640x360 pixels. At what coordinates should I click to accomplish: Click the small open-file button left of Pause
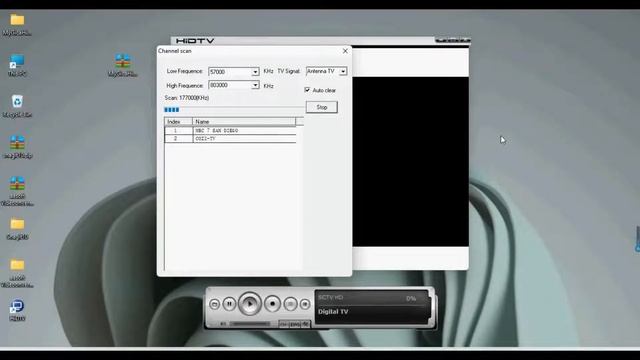pos(214,304)
